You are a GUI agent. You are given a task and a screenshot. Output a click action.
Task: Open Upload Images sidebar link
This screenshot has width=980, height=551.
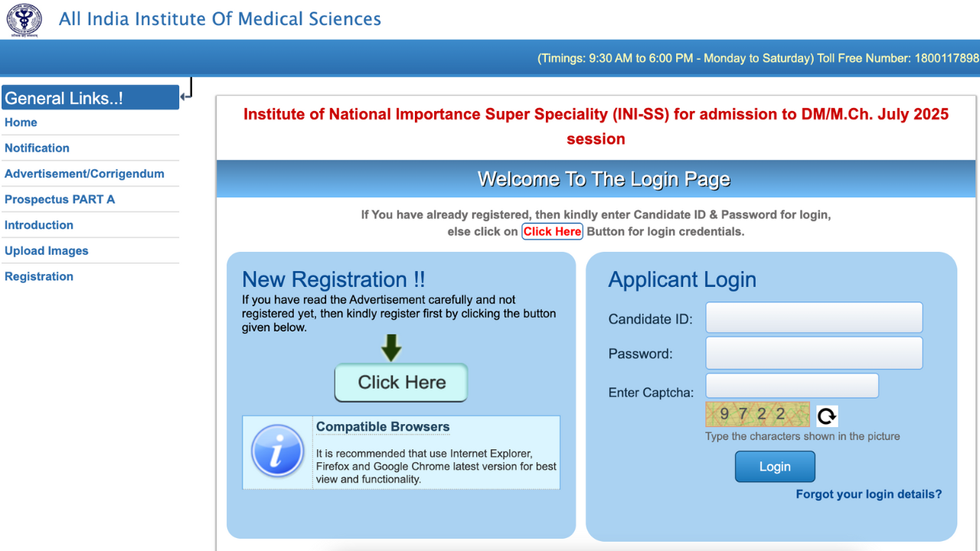coord(47,251)
